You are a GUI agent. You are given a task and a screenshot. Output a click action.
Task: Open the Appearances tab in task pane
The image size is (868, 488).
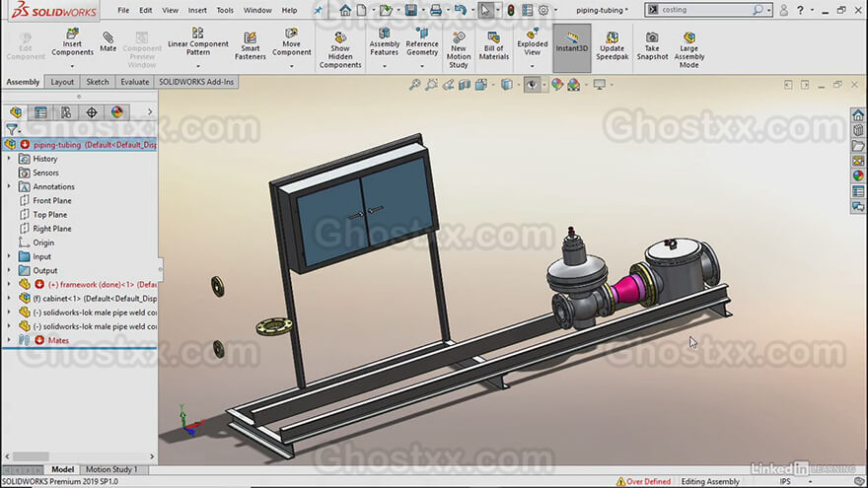[858, 175]
